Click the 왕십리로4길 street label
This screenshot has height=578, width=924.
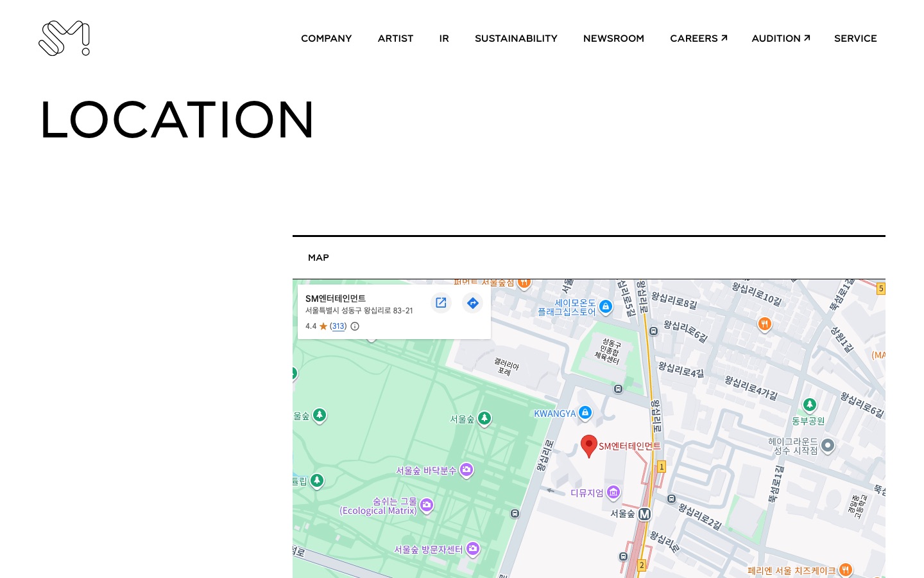681,370
